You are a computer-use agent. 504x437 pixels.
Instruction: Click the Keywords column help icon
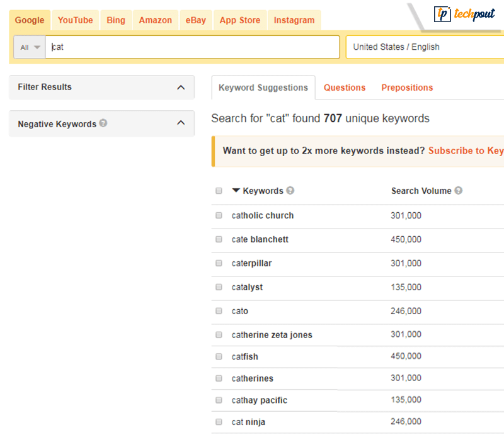click(290, 191)
